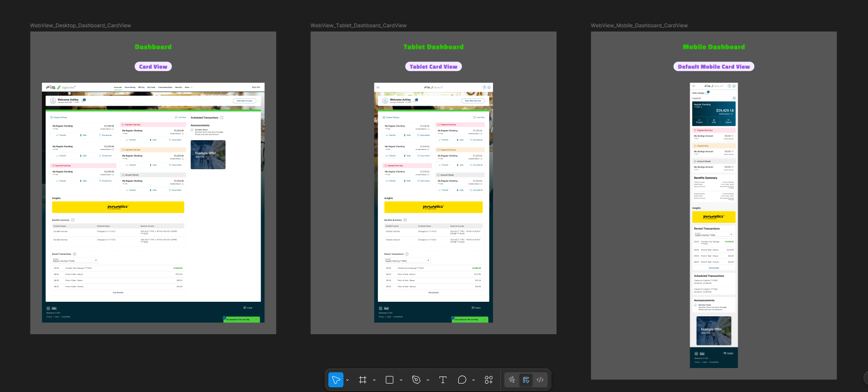Select the Comment tool
The image size is (868, 392).
[462, 380]
